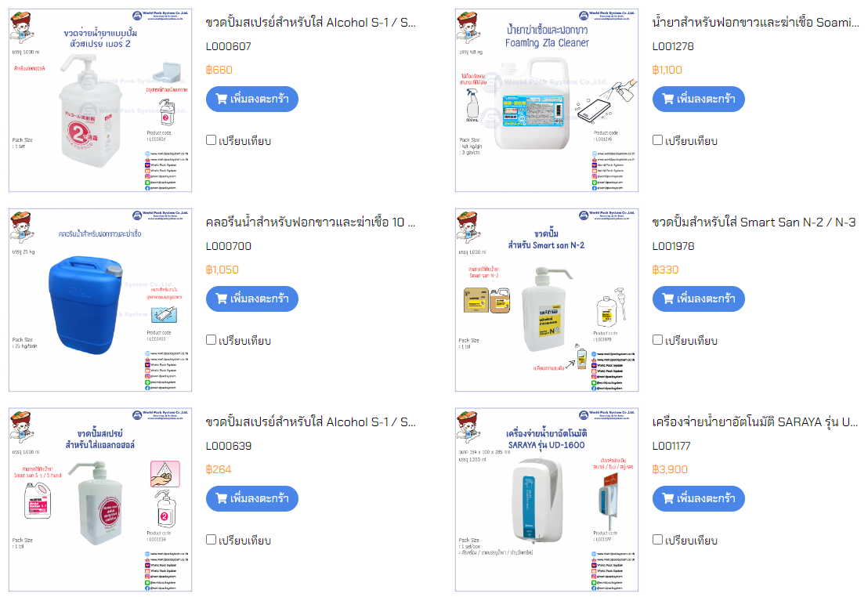868x597 pixels.
Task: Open Alcohol S-1 spray pump title L000607
Action: (310, 23)
